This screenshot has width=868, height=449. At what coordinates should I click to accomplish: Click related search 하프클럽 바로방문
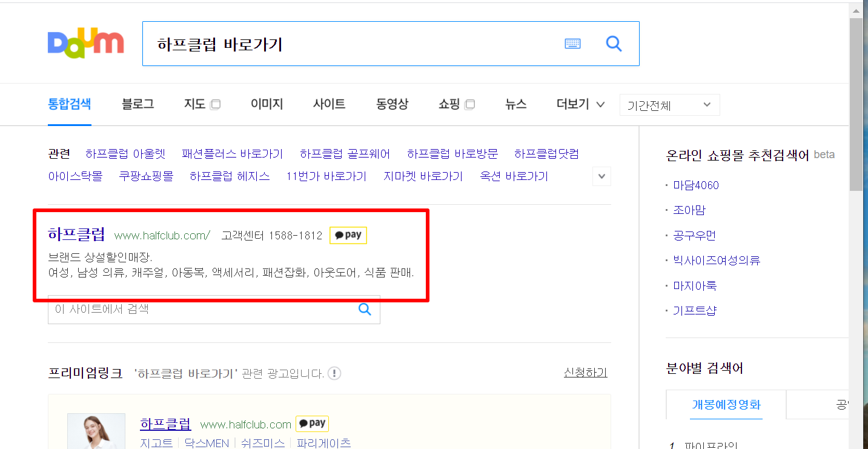click(x=452, y=154)
